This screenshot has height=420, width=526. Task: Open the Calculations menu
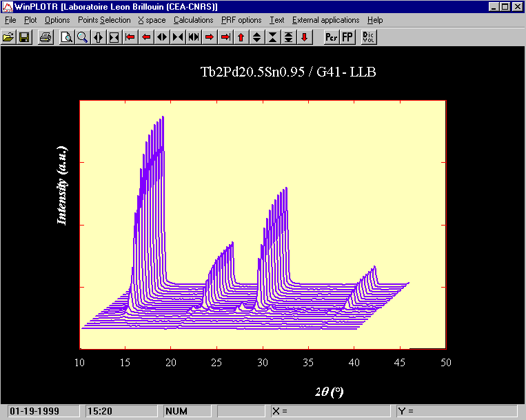[194, 20]
